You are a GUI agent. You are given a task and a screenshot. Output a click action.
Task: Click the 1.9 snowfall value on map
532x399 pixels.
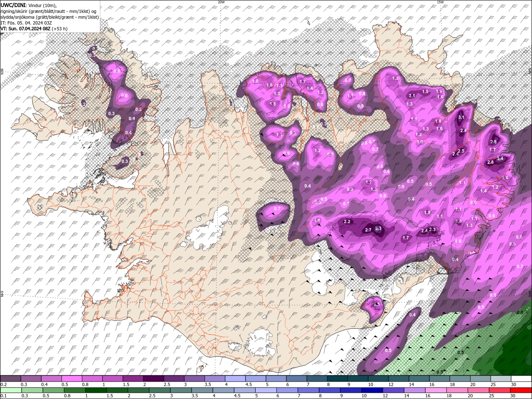[x=425, y=91]
